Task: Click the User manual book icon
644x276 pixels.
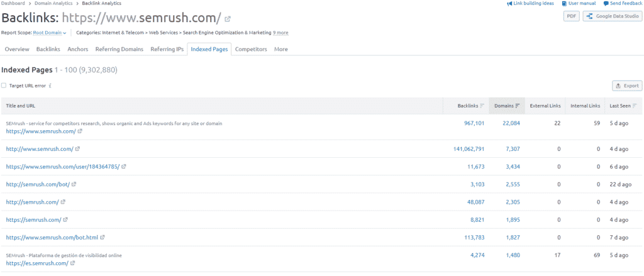Action: pyautogui.click(x=564, y=3)
